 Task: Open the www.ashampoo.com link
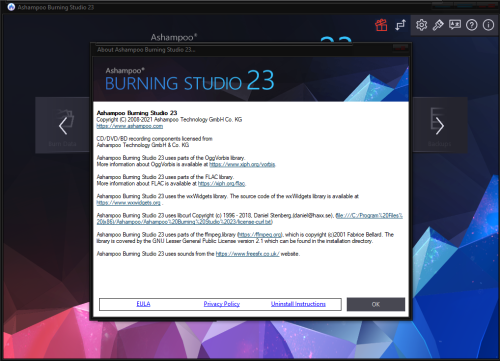(x=130, y=126)
